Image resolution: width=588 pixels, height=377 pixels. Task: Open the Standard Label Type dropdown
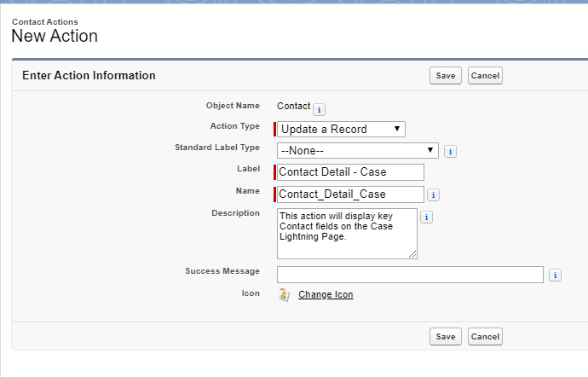(x=357, y=151)
